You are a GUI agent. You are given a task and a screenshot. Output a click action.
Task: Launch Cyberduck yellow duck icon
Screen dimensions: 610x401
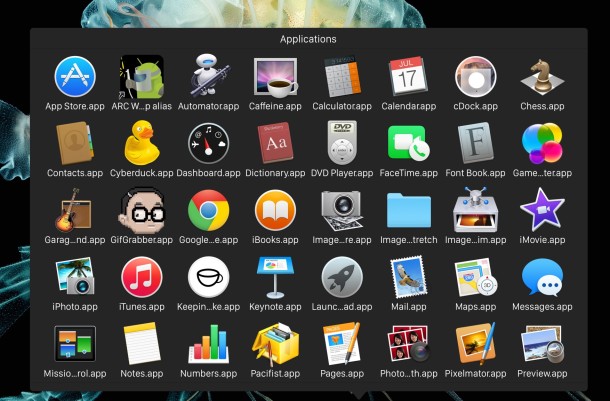142,143
